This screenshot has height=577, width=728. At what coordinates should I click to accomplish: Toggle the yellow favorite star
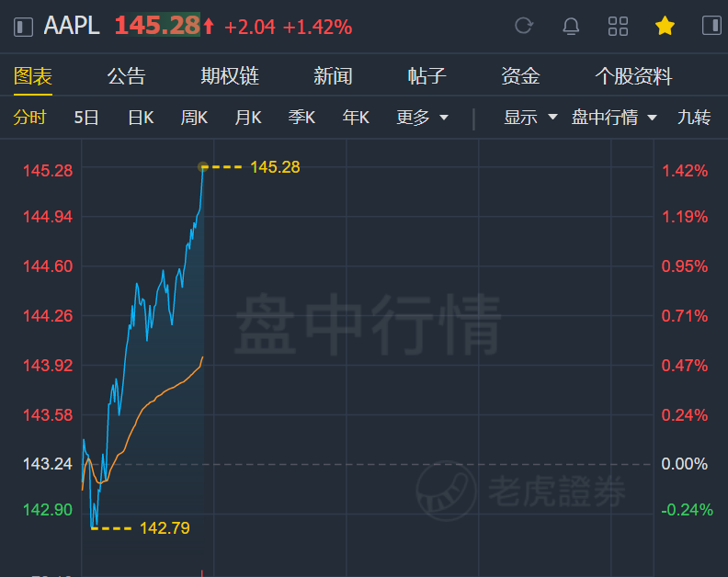pyautogui.click(x=665, y=26)
